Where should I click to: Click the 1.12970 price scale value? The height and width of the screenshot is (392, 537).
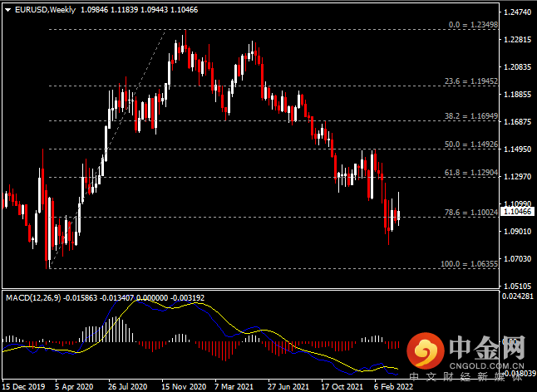click(x=518, y=177)
